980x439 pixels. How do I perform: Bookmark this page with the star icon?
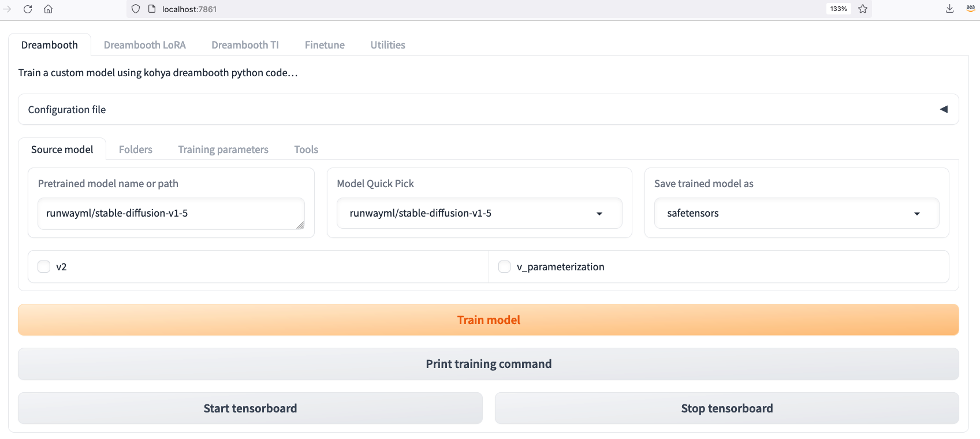863,9
